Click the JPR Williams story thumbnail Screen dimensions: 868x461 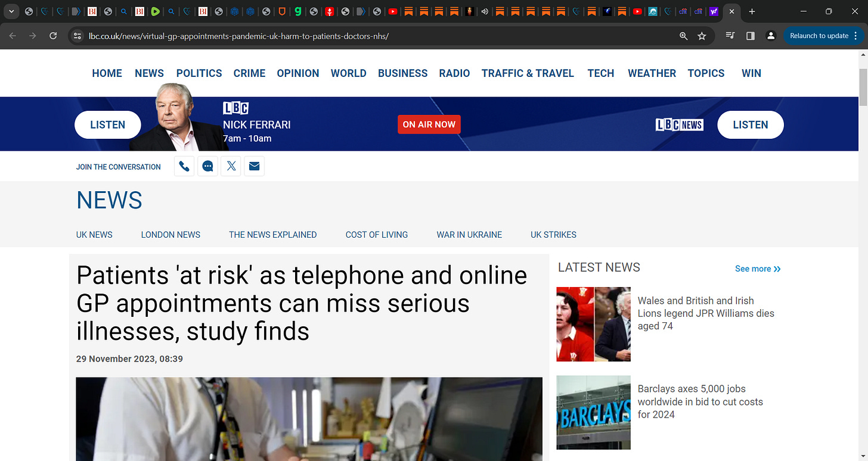[593, 324]
